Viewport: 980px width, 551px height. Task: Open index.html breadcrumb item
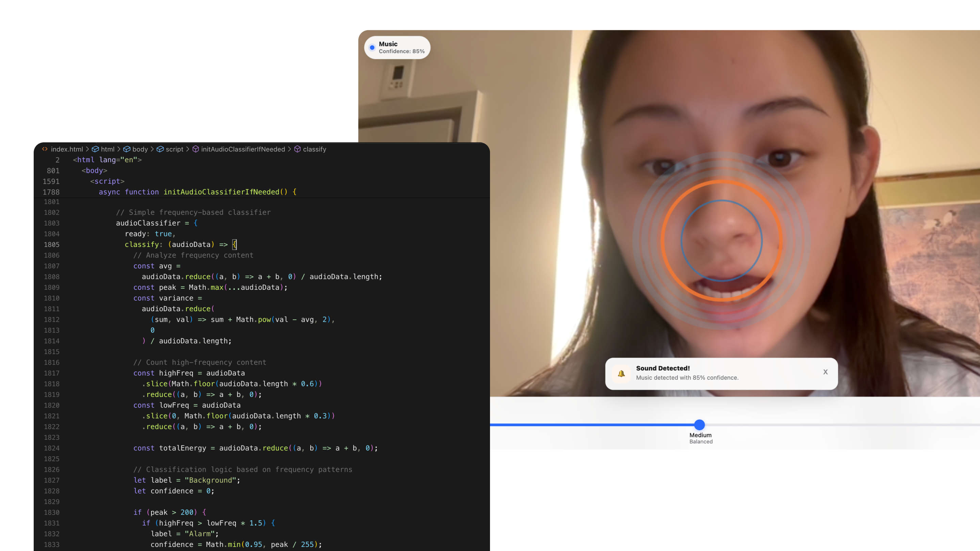(x=67, y=149)
